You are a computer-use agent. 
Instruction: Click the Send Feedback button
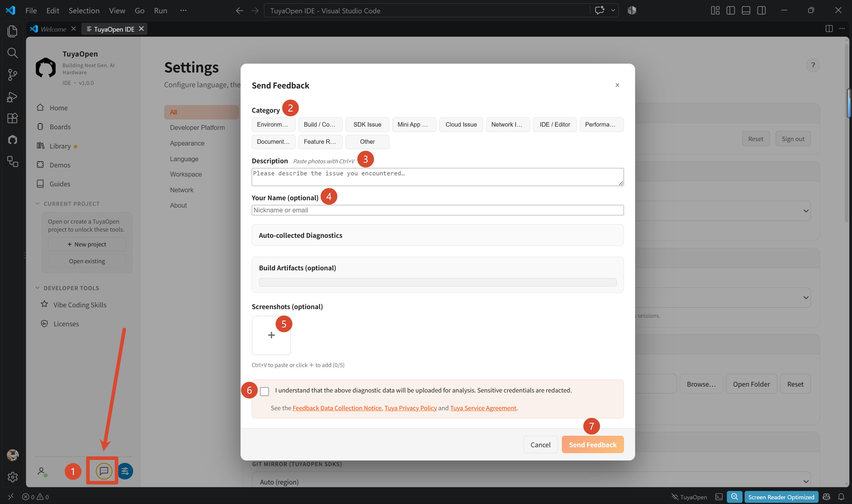point(592,444)
